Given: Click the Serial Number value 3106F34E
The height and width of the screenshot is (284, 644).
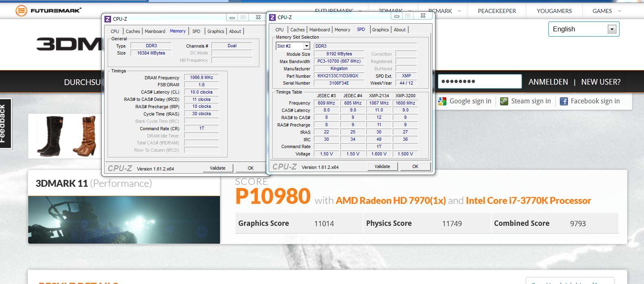Looking at the screenshot, I should click(339, 83).
